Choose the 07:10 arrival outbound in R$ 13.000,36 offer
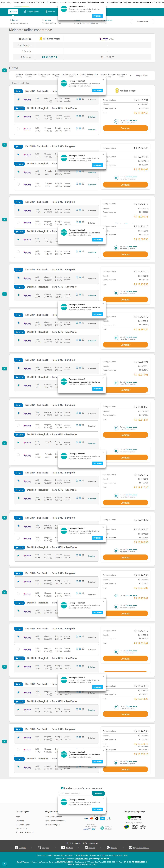This screenshot has width=164, height=868. coord(18,222)
